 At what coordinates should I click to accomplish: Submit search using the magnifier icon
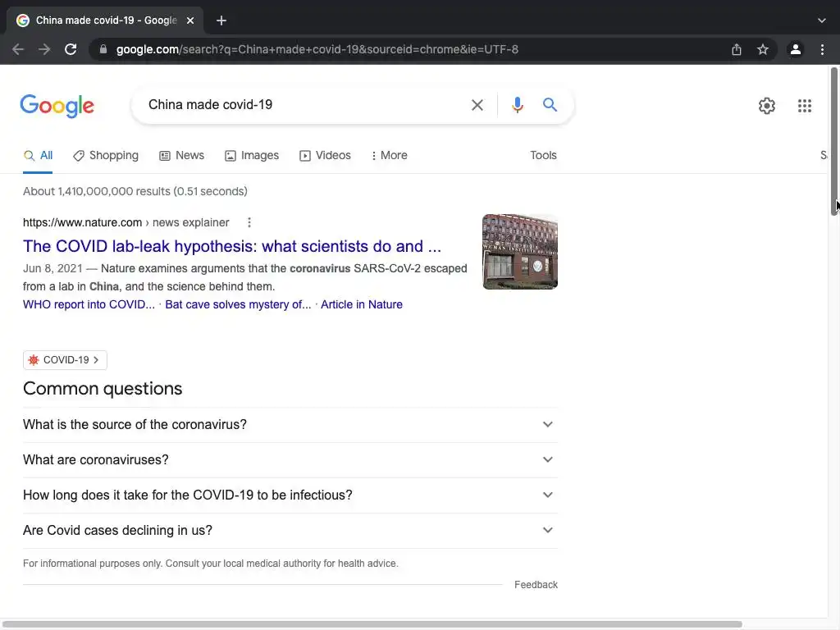[550, 104]
